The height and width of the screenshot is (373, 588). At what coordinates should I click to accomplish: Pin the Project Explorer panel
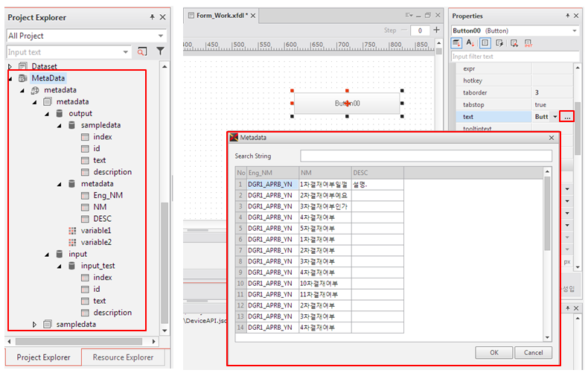153,17
